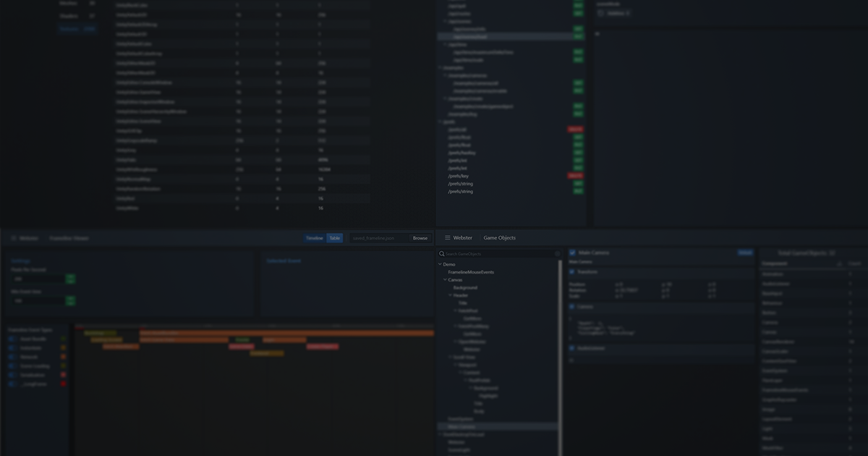Disable the Serialization event type toggle
The height and width of the screenshot is (456, 868).
[12, 375]
